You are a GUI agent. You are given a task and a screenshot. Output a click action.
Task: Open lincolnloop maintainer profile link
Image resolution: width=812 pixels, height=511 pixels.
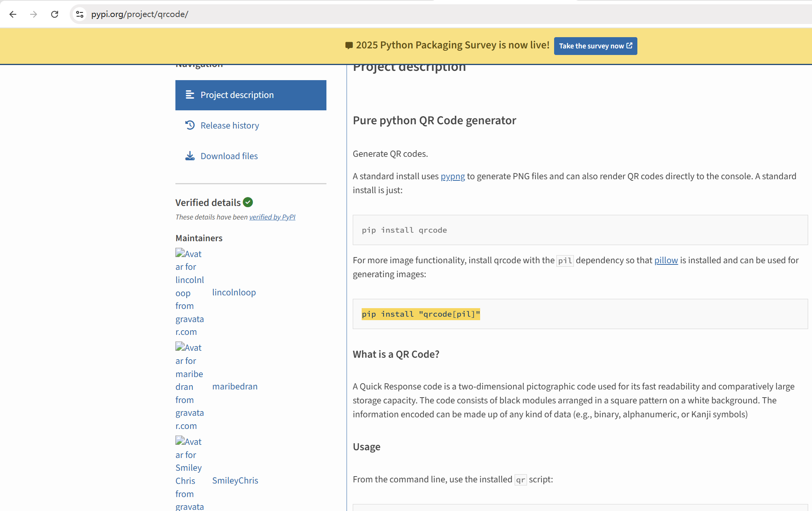234,292
